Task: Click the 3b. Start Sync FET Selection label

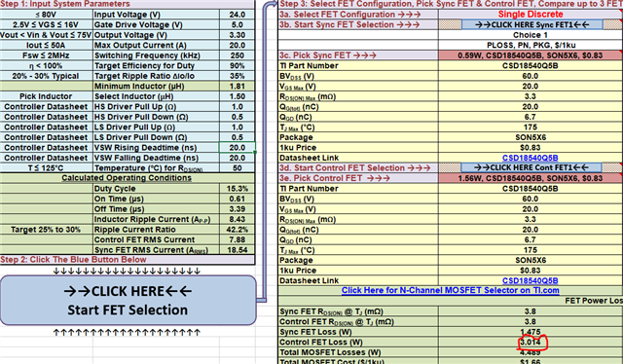Action: 349,24
